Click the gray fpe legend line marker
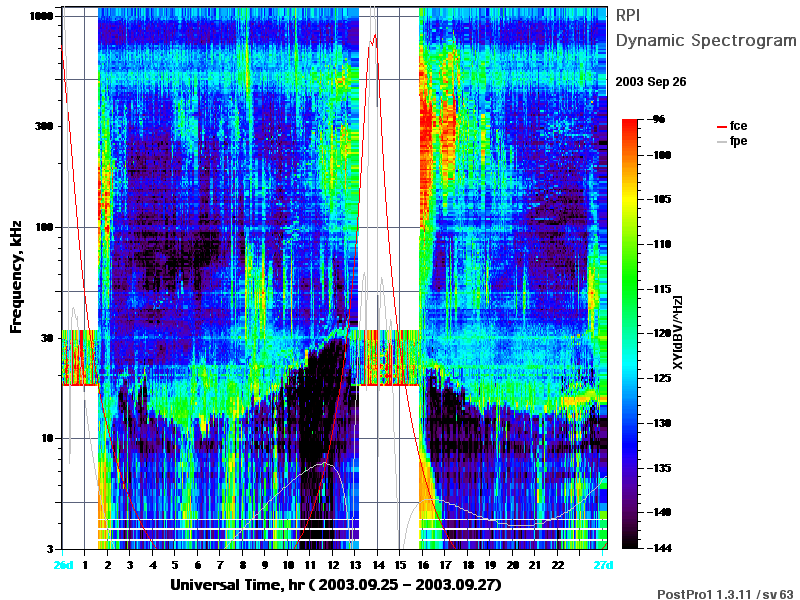800x600 pixels. click(x=721, y=141)
